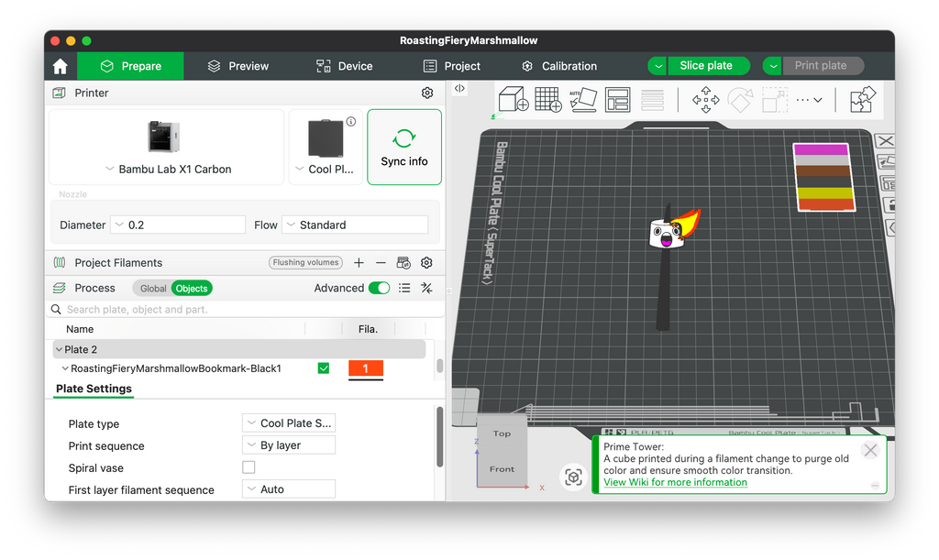Select the Global process mode
939x560 pixels.
153,289
